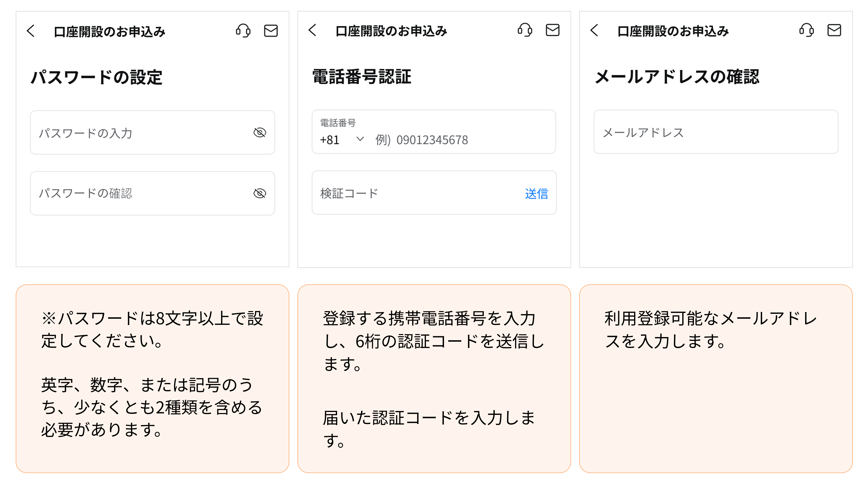The image size is (868, 486).
Task: Focus the メールアドレス input field
Action: [x=716, y=132]
